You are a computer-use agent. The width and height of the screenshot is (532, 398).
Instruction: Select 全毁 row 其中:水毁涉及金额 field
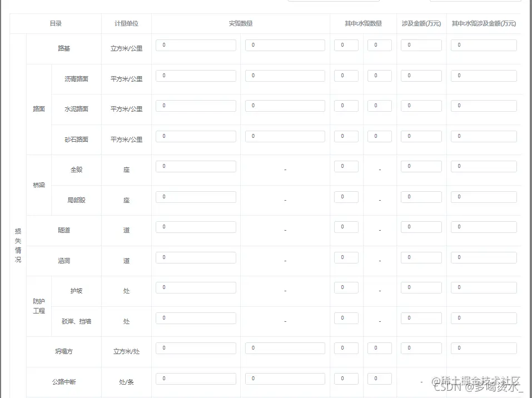(x=484, y=167)
